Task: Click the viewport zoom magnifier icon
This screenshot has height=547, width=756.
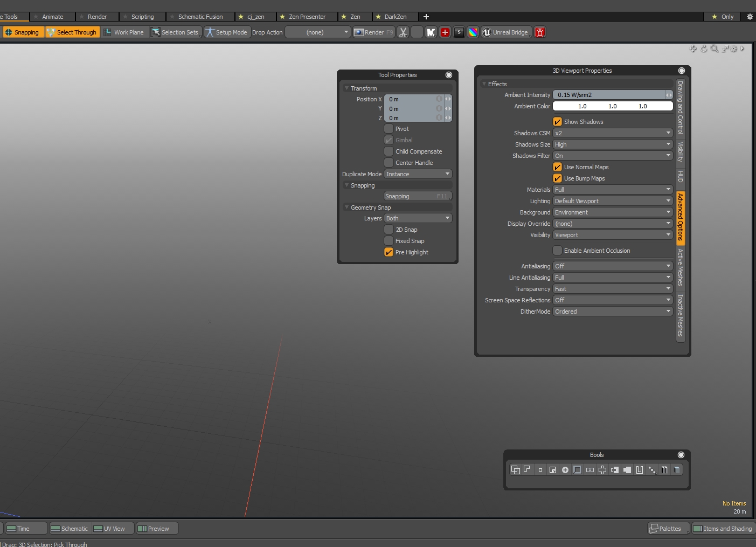Action: 714,49
